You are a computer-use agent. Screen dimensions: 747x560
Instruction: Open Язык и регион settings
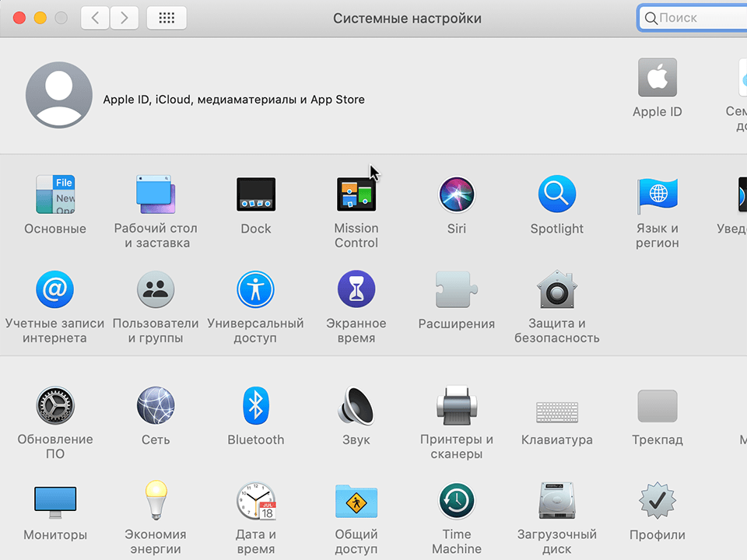(x=657, y=194)
